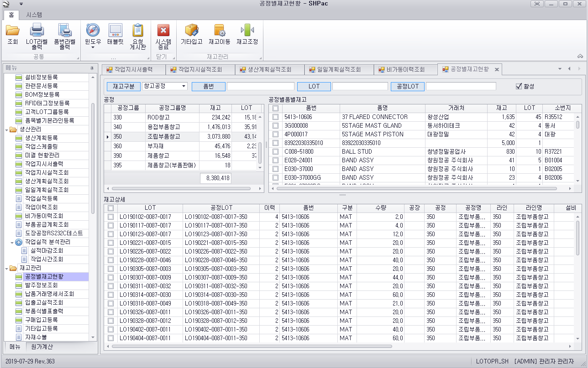Switch to 일일계획실적조회 document tab
588x368 pixels.
coord(339,69)
